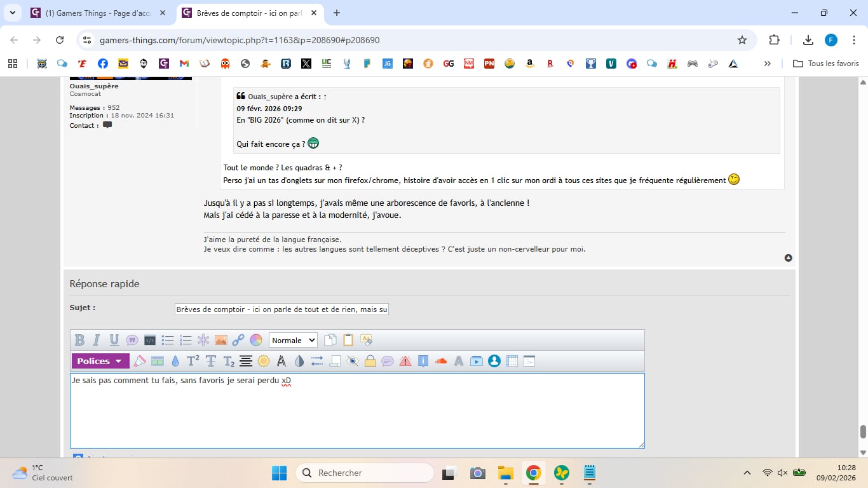Open Tous les favoris bookmarks folder
Screen dimensions: 868x488
[x=826, y=64]
